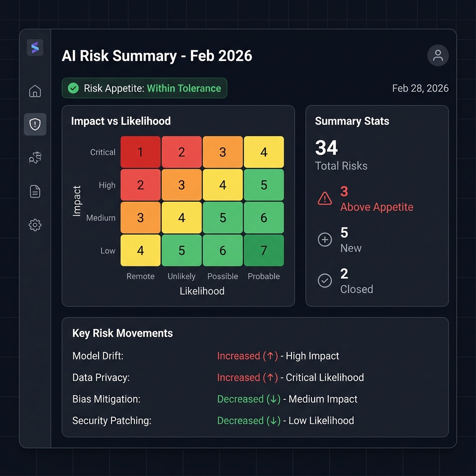Image resolution: width=476 pixels, height=476 pixels.
Task: Click the Total Risks count of 34
Action: pos(326,148)
